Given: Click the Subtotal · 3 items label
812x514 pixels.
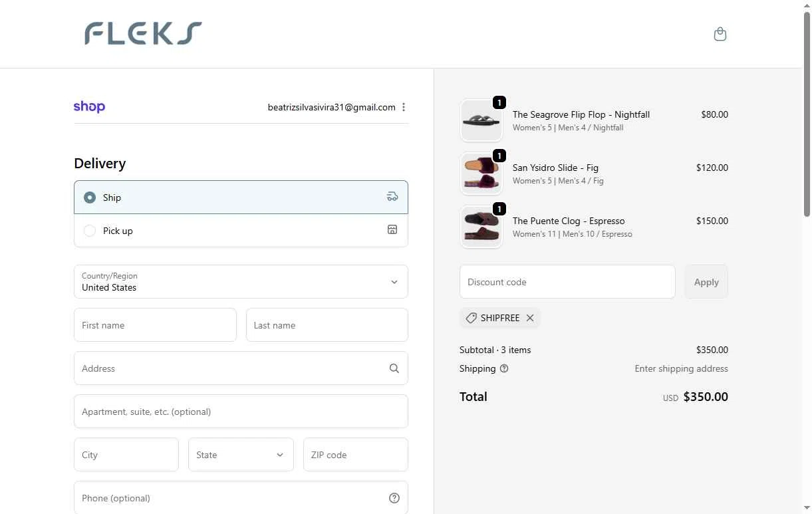Looking at the screenshot, I should point(495,350).
